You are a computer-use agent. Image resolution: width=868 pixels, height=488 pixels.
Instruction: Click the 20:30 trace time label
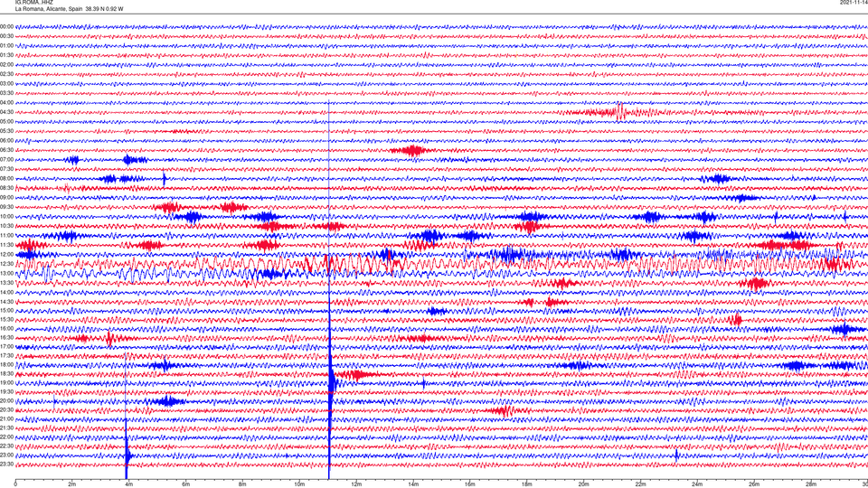point(6,410)
